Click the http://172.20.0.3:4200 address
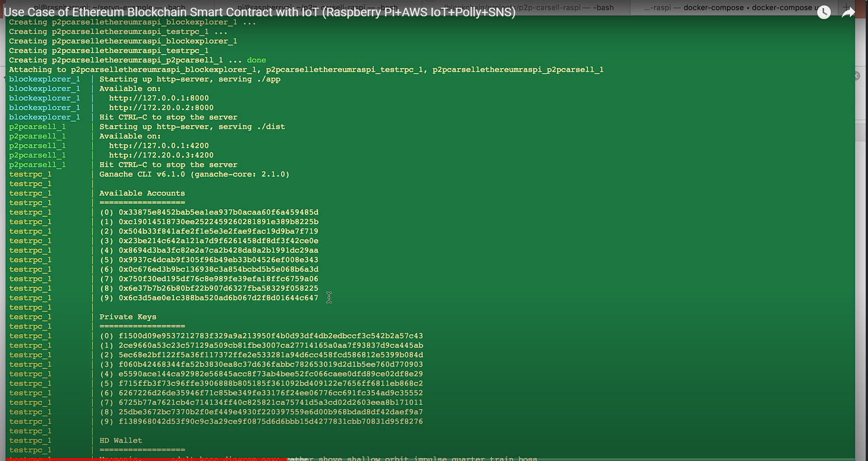 [160, 155]
